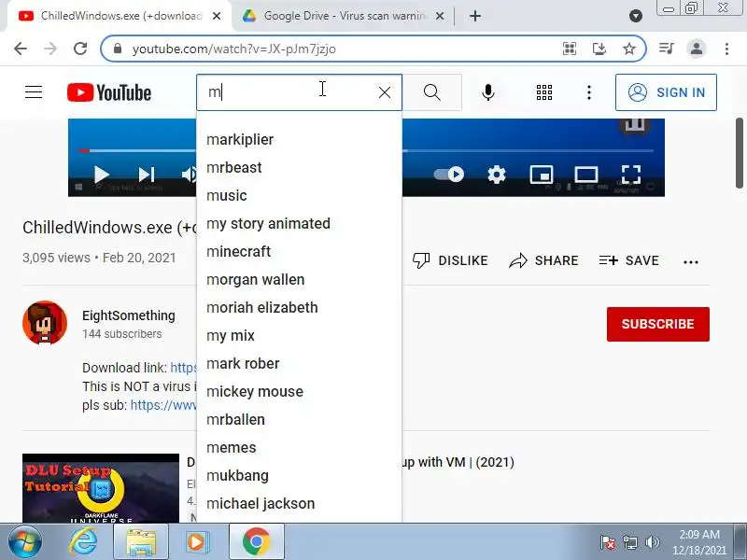Open the Windows Start menu

coord(24,541)
